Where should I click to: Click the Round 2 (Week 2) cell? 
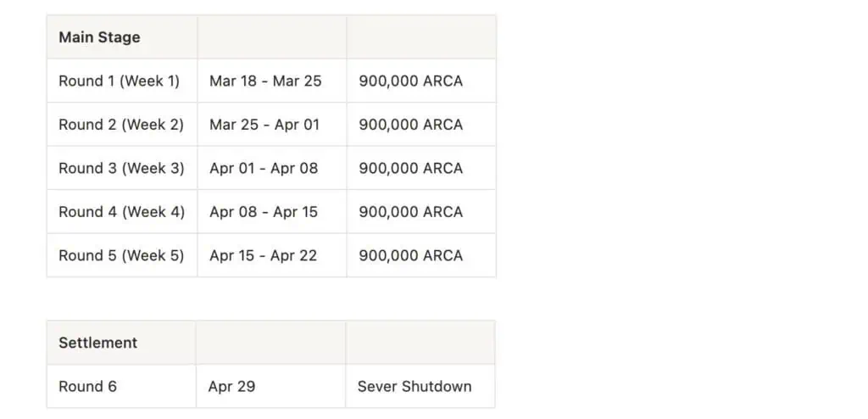121,125
